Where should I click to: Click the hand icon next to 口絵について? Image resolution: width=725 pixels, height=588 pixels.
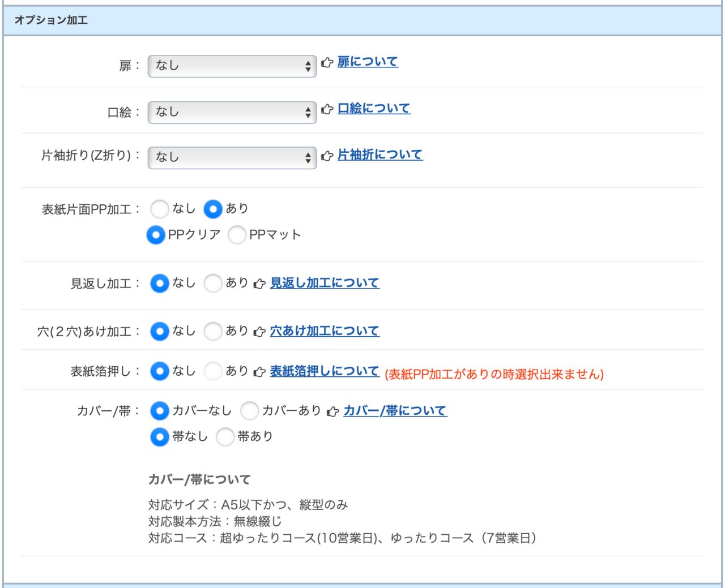[x=327, y=109]
